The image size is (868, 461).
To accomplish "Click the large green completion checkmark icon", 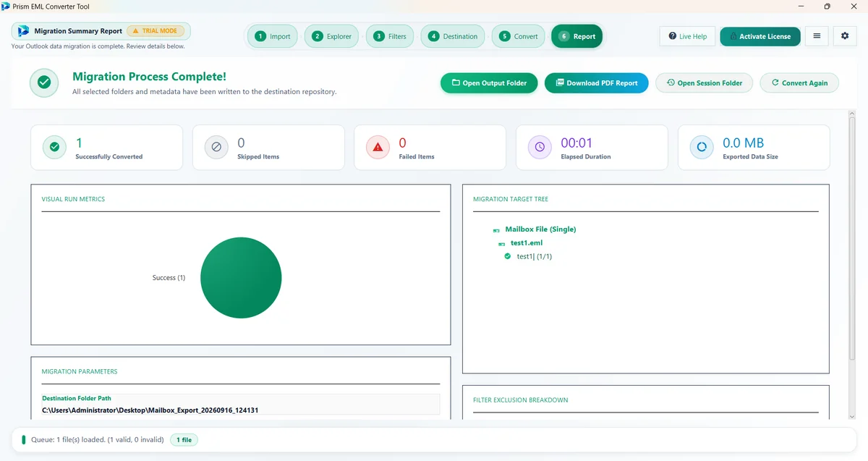I will pos(44,83).
